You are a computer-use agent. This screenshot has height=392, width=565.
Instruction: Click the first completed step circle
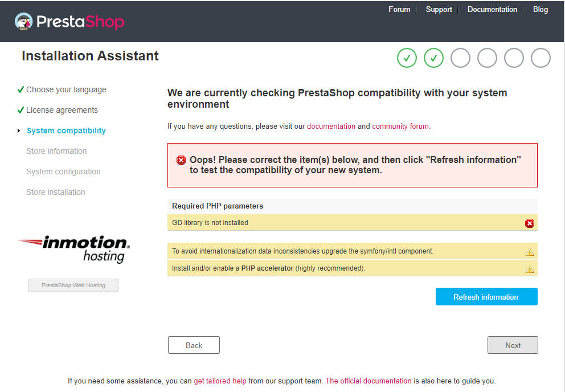407,58
